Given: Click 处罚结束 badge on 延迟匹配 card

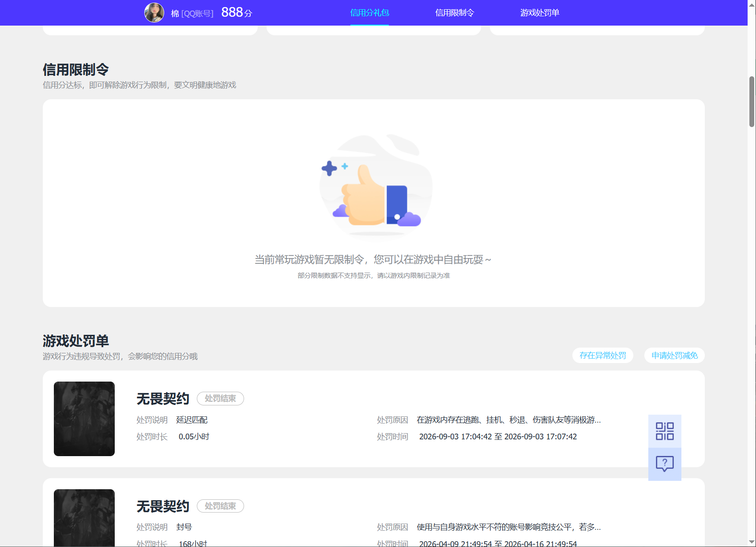Looking at the screenshot, I should click(220, 398).
